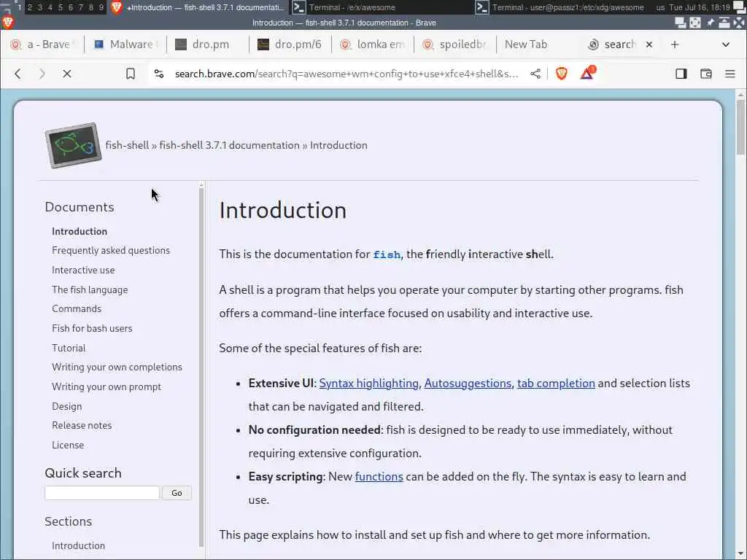Open Frequently asked questions page
The width and height of the screenshot is (747, 560).
[x=111, y=251]
